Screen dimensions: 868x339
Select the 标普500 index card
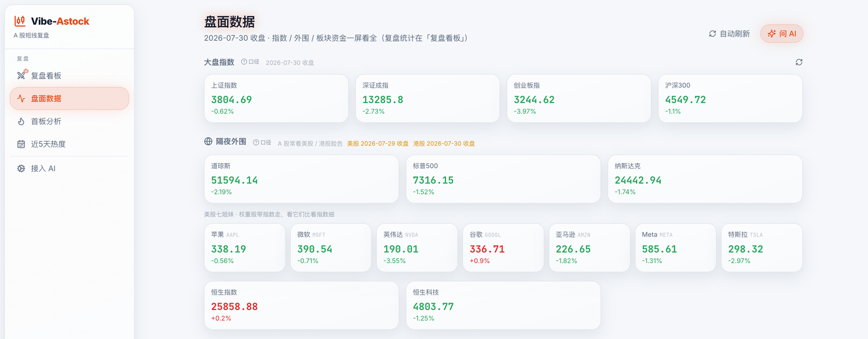point(503,179)
